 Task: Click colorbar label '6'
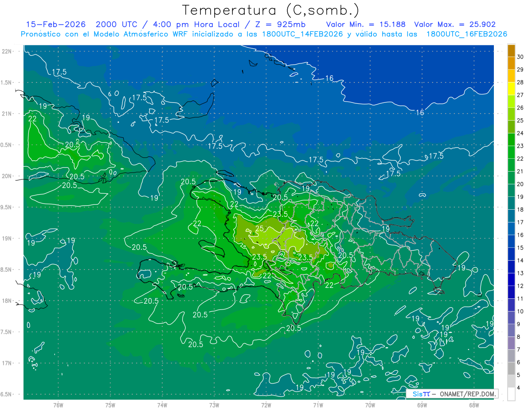click(x=519, y=362)
